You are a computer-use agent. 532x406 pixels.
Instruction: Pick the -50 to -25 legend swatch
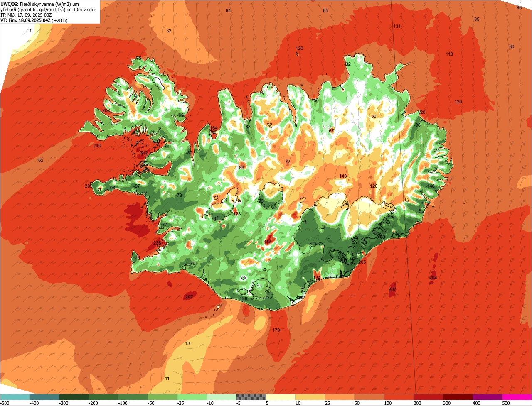tap(163, 397)
